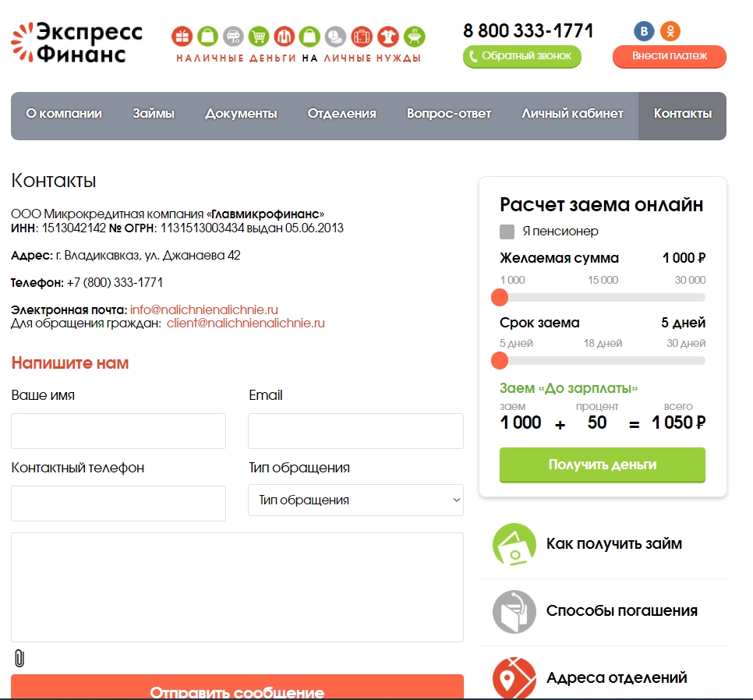This screenshot has height=700, width=753.
Task: Click the Контактный телефон input field
Action: coord(118,503)
